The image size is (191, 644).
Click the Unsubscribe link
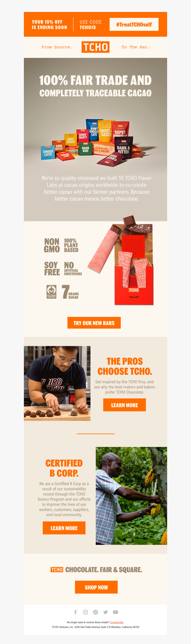tap(117, 622)
